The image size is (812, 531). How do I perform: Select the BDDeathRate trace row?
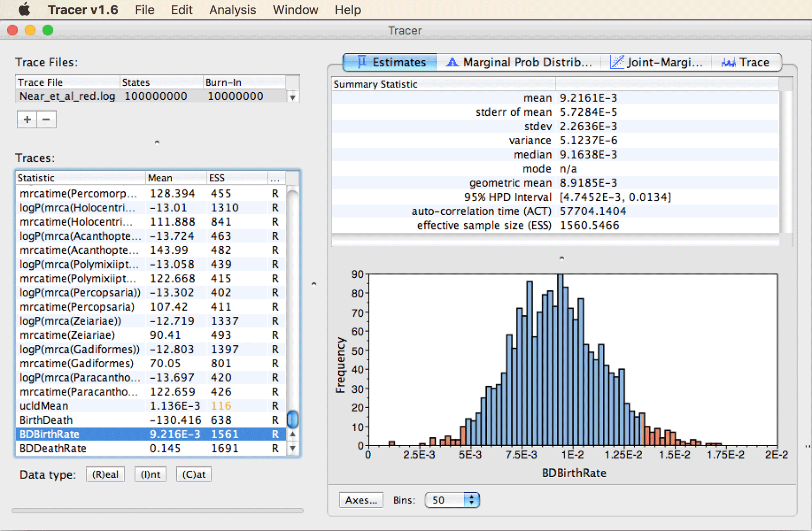(151, 448)
